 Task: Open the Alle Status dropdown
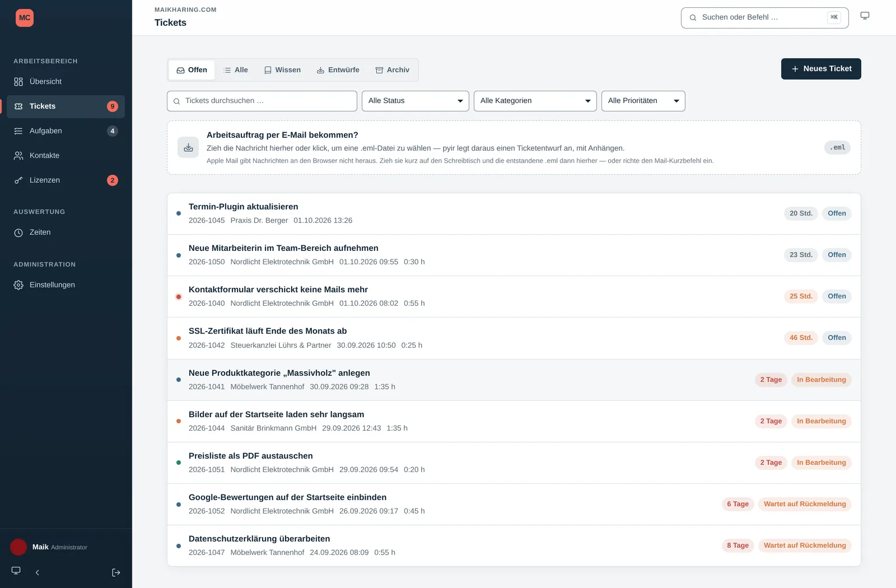[x=416, y=101]
